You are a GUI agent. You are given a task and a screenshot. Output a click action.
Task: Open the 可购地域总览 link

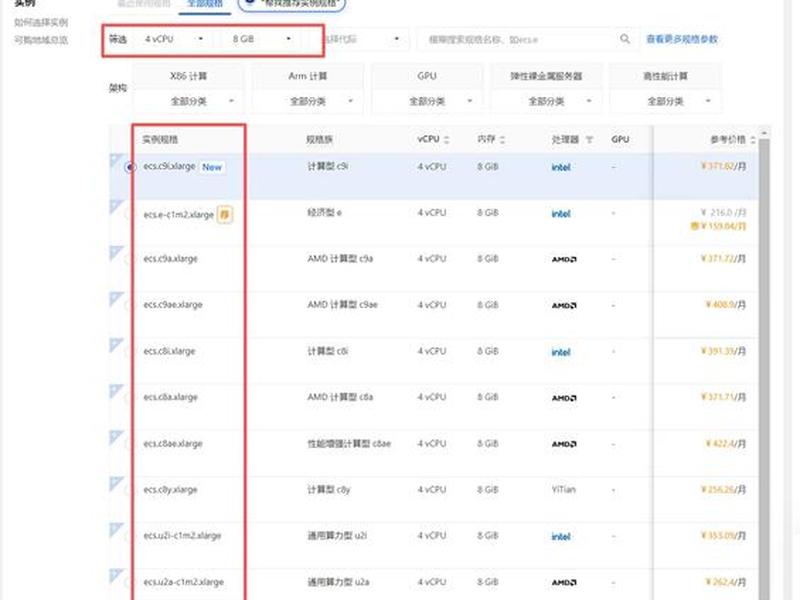(x=41, y=40)
